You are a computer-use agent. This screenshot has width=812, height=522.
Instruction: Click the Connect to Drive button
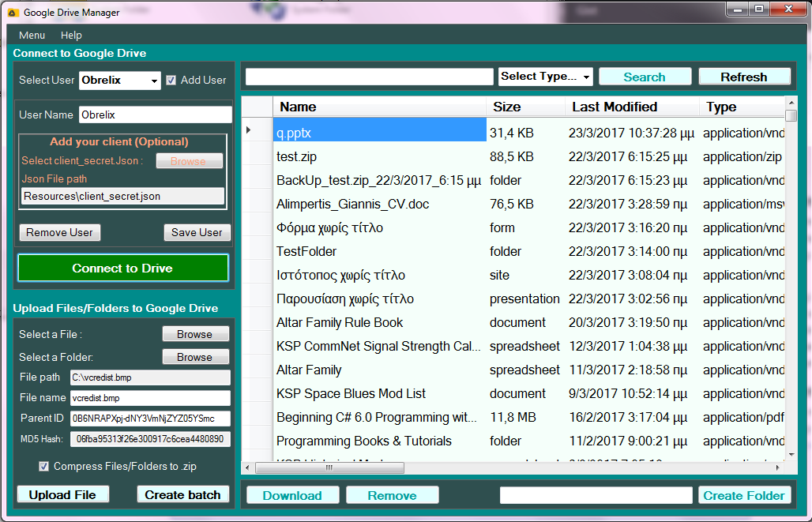click(x=123, y=268)
